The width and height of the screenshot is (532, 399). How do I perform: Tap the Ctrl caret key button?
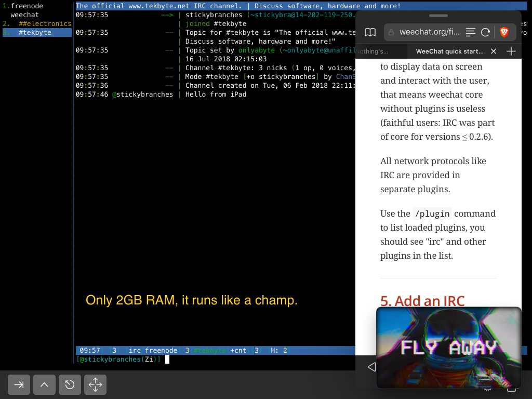coord(44,384)
